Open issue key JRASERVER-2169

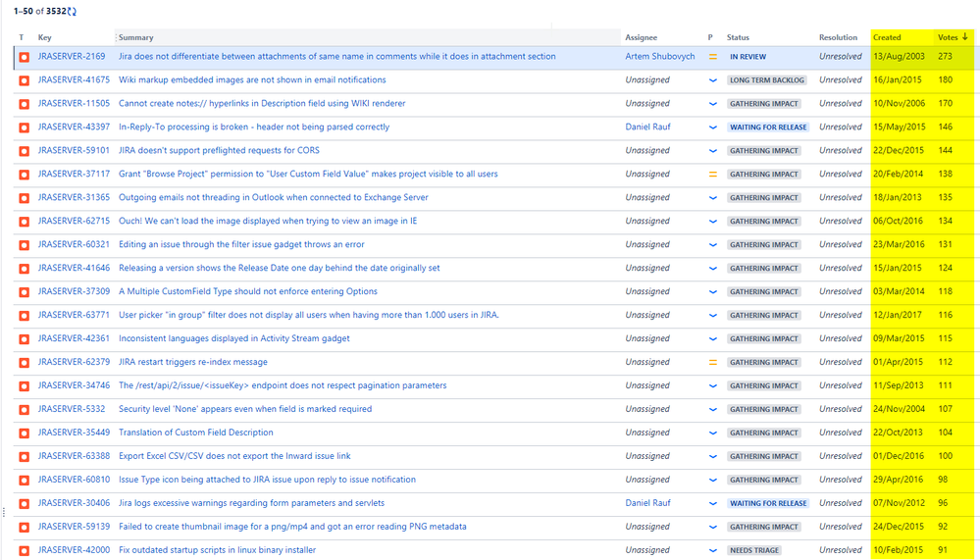[x=72, y=56]
